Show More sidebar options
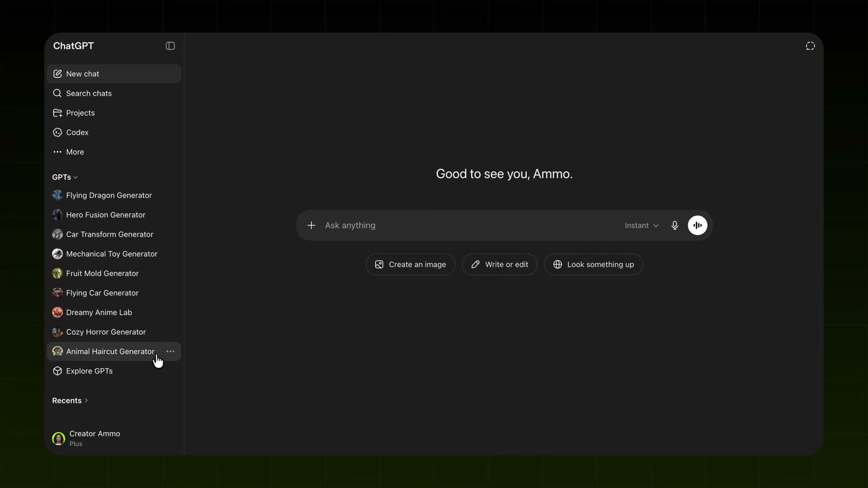The image size is (868, 488). tap(114, 152)
